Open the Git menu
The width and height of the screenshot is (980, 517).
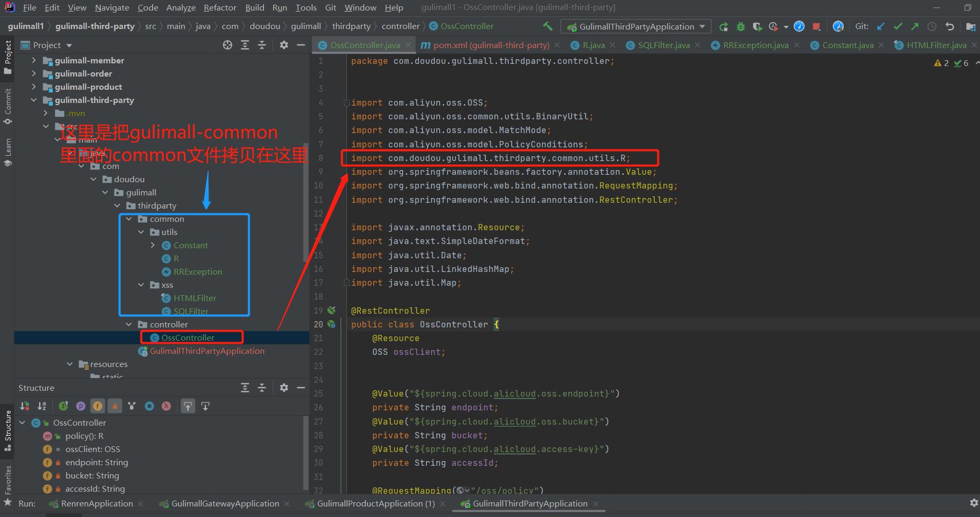pyautogui.click(x=331, y=7)
